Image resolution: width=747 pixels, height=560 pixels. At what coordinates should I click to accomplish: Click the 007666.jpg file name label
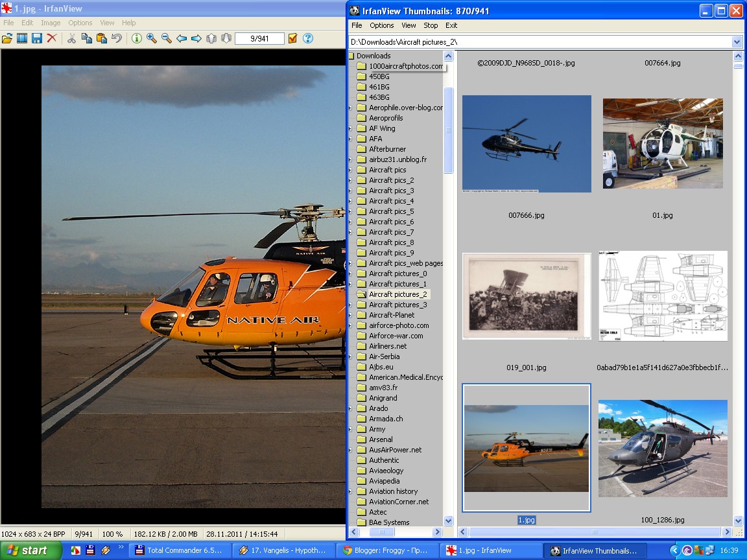(527, 215)
